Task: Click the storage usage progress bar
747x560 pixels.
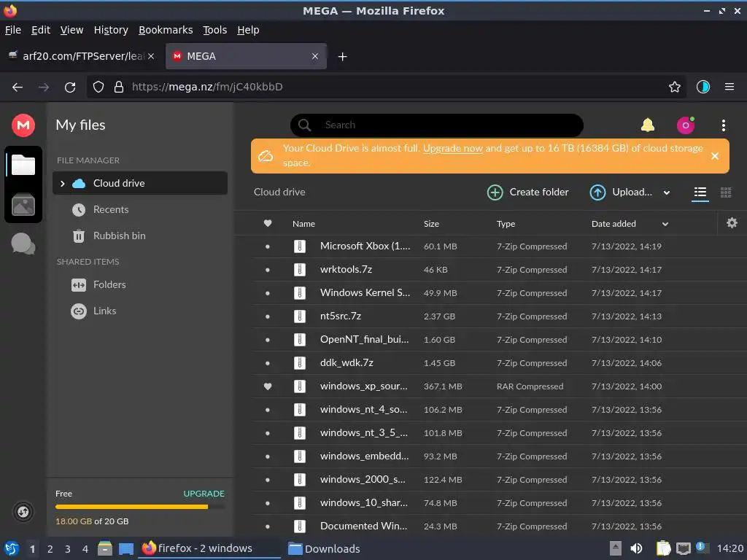Action: 139,507
